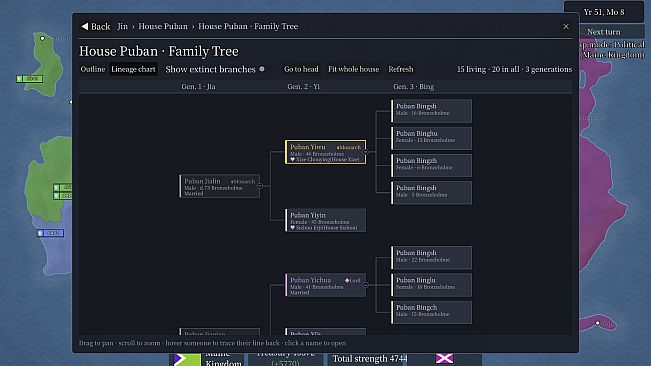Click Fit whole house
Screen dimensions: 651x366
(353, 69)
